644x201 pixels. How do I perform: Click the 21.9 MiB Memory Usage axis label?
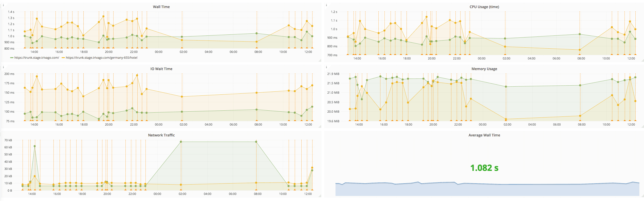(333, 74)
